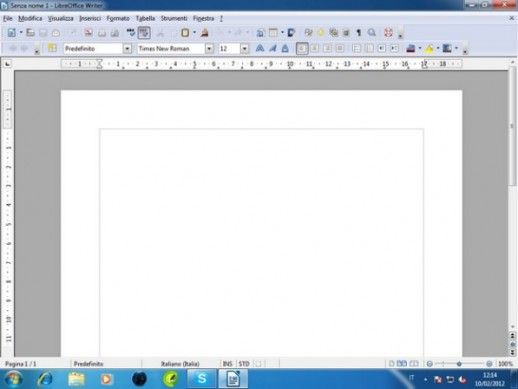The image size is (518, 389).
Task: Click the Times New Roman font name field
Action: 171,49
